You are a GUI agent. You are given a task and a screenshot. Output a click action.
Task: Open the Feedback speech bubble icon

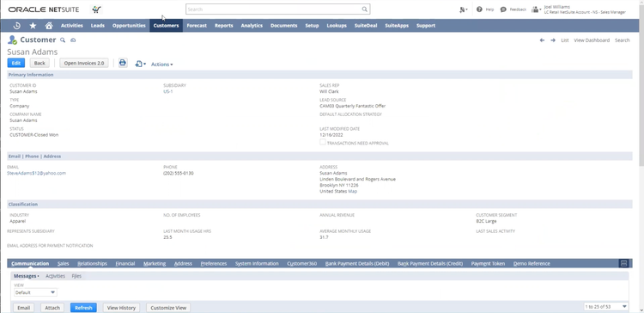(503, 9)
